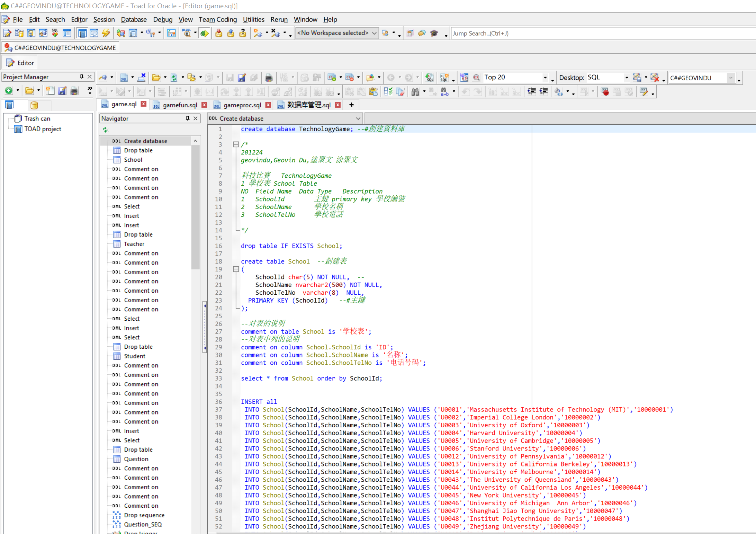The width and height of the screenshot is (756, 534).
Task: Collapse the comment block fold at line 3
Action: point(236,144)
